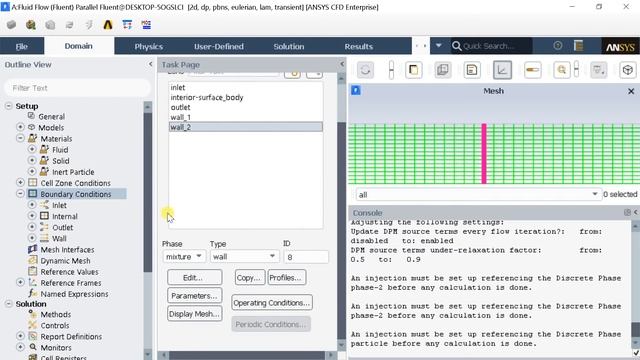Collapse the Outline View panel arrow
Screen dimensions: 640x360
point(150,64)
